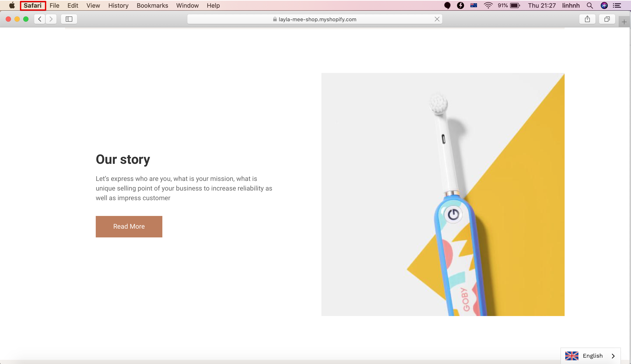631x364 pixels.
Task: Click the dark circular menu bar icon
Action: (447, 5)
